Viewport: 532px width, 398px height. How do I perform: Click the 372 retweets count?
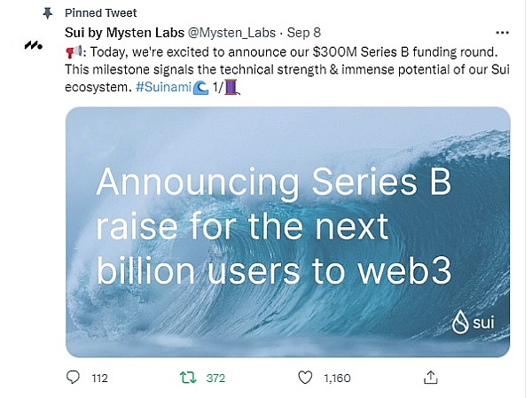[x=215, y=378]
